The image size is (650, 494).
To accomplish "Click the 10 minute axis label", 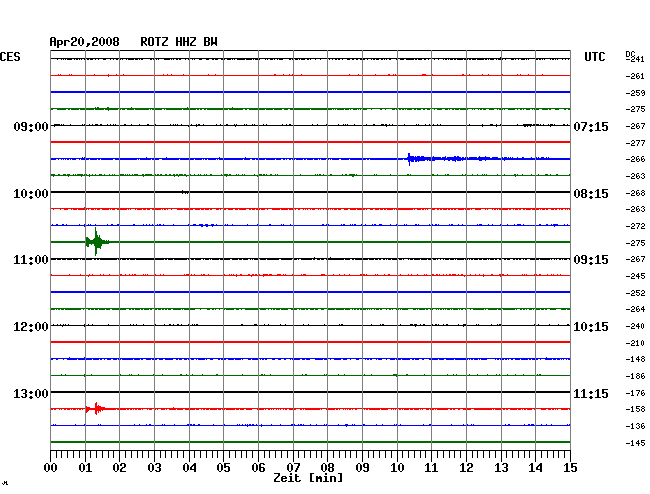I will 397,468.
